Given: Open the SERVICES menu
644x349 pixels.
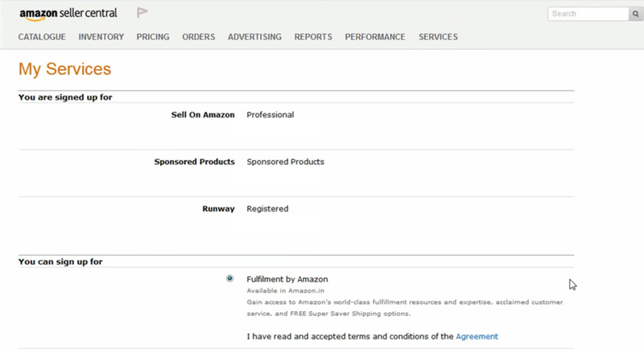Looking at the screenshot, I should tap(438, 37).
